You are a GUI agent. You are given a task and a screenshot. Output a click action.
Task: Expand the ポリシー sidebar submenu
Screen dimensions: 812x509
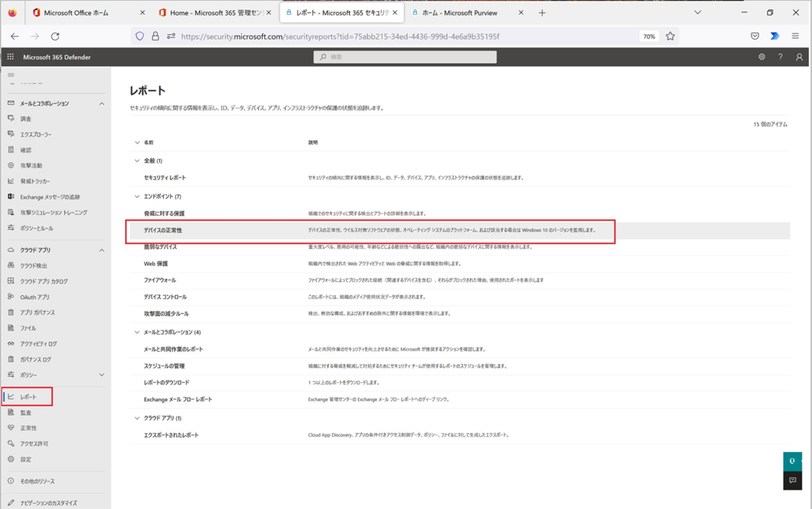coord(101,375)
